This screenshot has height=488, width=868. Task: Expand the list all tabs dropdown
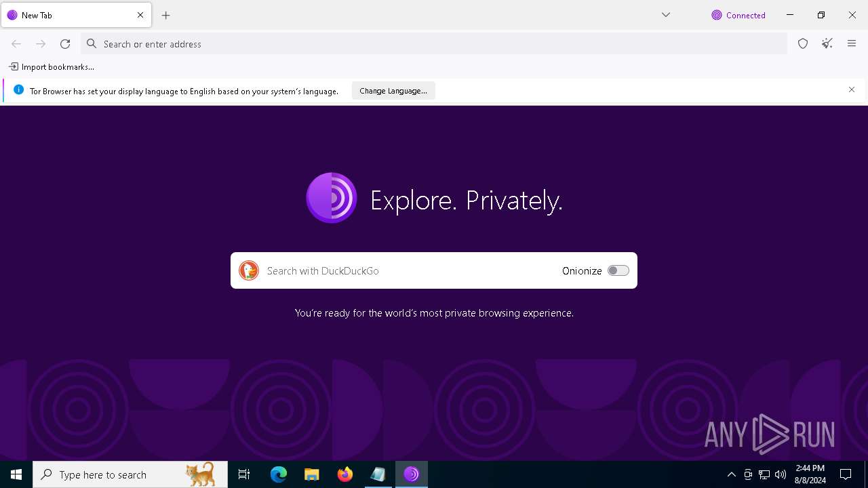click(666, 15)
